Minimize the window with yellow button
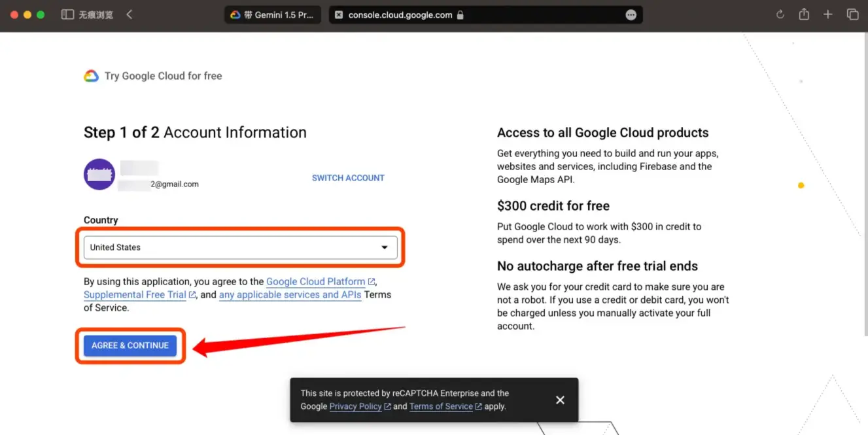Viewport: 868px width, 435px height. (27, 14)
